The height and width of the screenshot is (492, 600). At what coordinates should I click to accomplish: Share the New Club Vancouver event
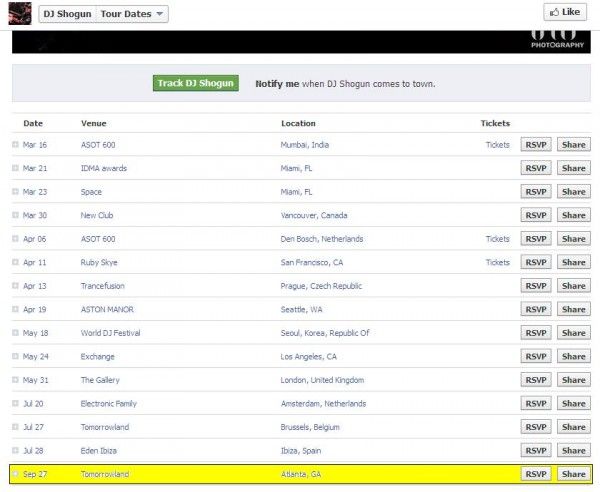[574, 215]
